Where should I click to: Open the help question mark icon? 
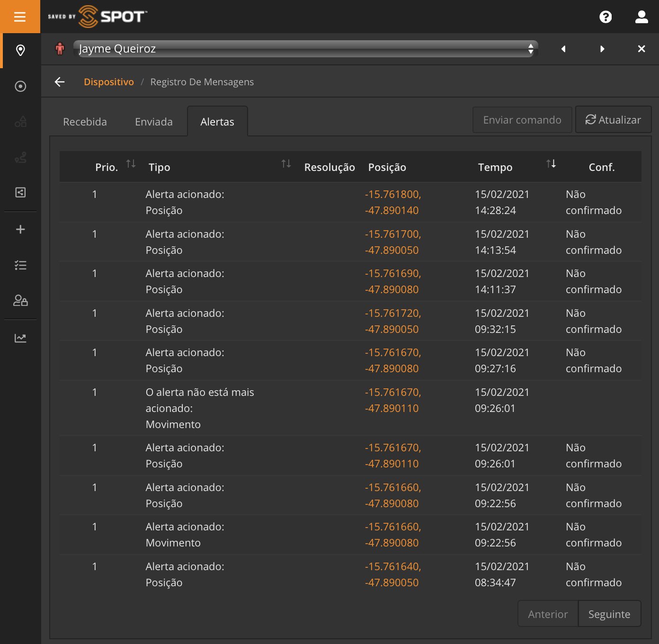pyautogui.click(x=606, y=17)
